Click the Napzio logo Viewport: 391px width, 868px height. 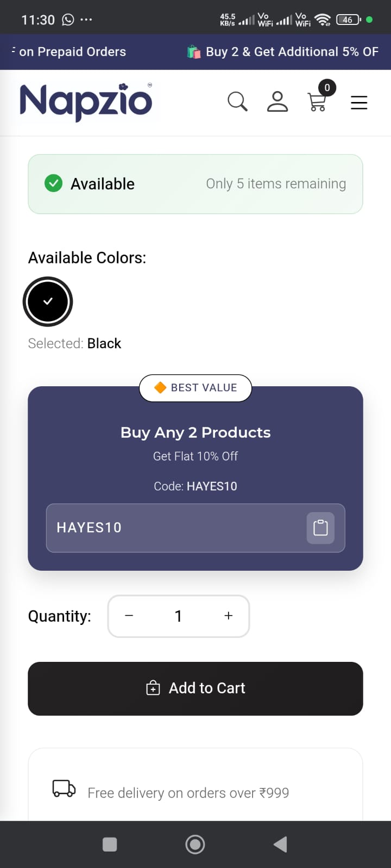(86, 101)
